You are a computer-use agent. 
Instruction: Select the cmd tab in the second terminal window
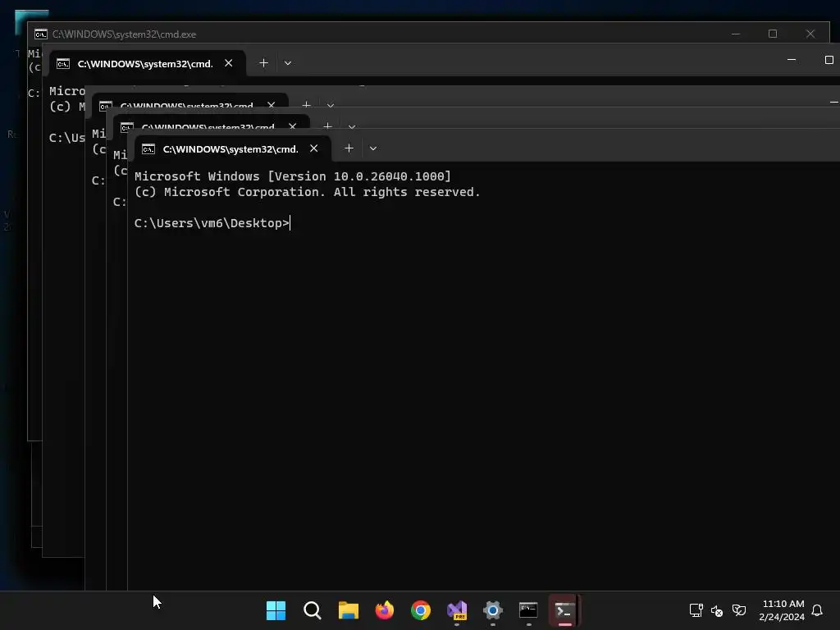tap(147, 64)
